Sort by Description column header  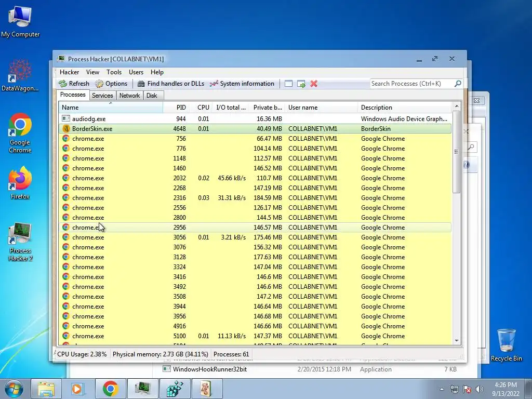(x=404, y=108)
